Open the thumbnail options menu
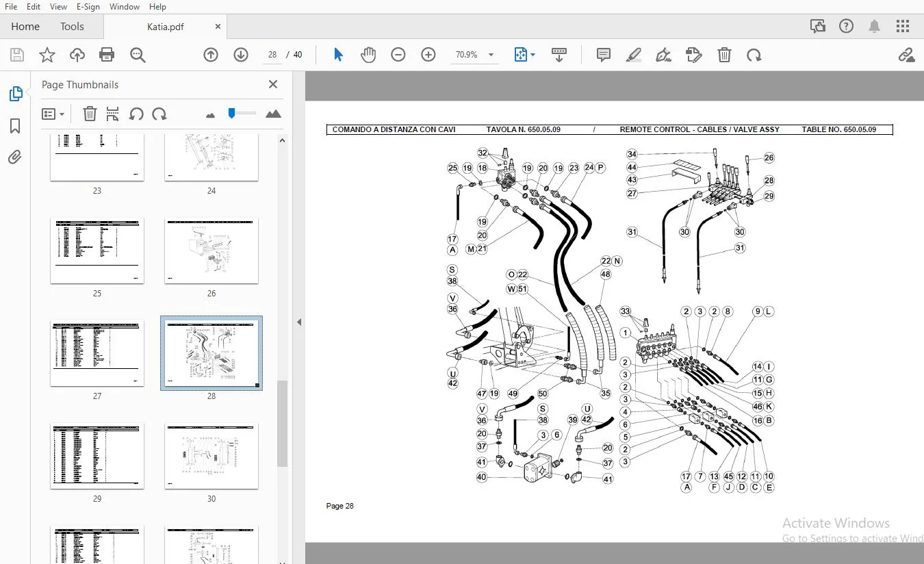The width and height of the screenshot is (924, 564). point(53,114)
